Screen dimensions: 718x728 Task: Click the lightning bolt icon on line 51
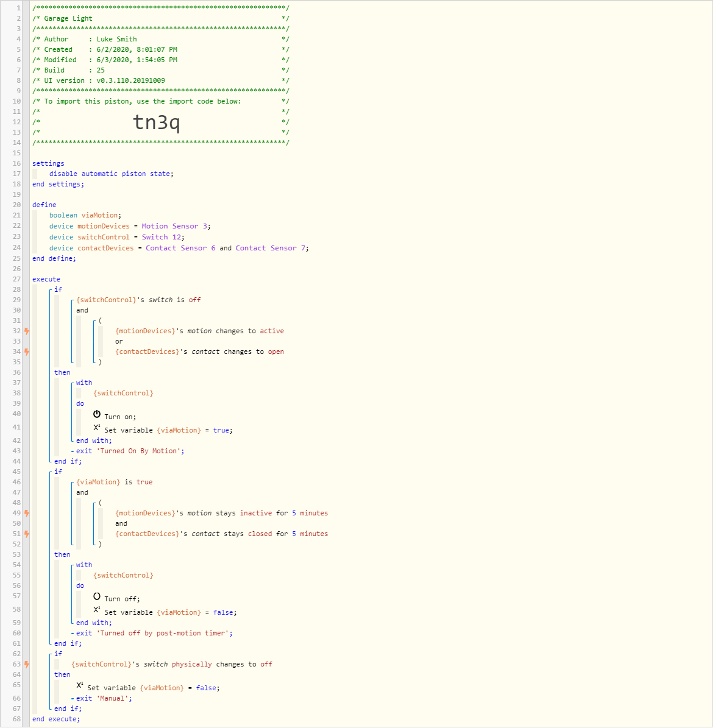tap(27, 534)
